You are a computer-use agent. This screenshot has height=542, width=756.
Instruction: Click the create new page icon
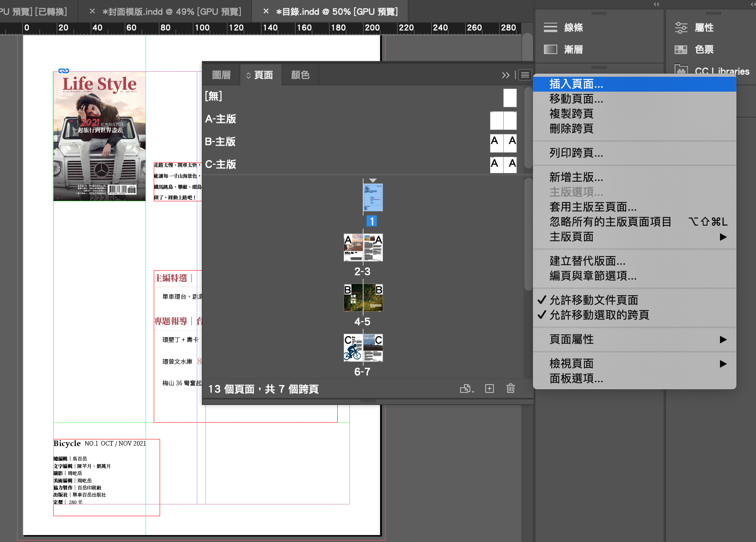tap(489, 388)
